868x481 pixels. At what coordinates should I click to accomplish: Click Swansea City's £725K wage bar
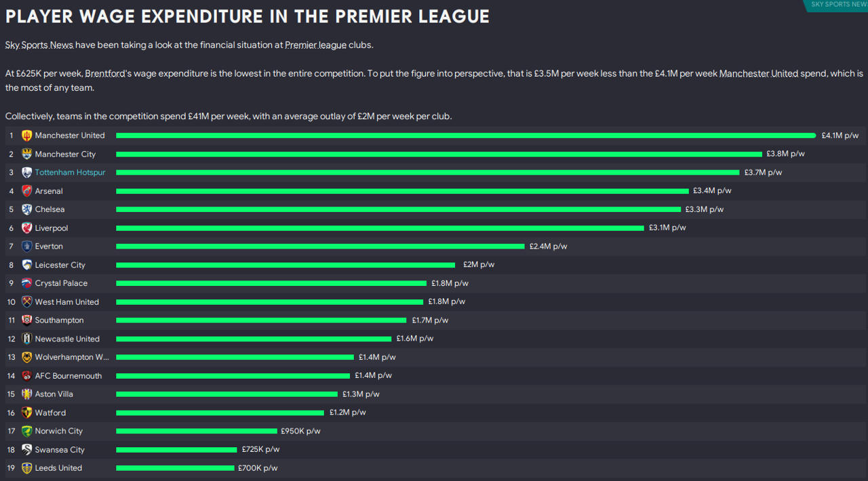176,449
